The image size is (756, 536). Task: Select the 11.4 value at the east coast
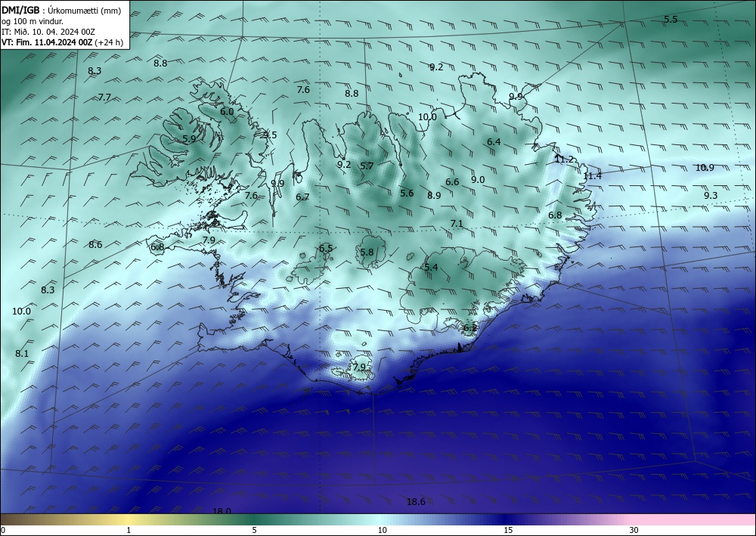tap(592, 176)
